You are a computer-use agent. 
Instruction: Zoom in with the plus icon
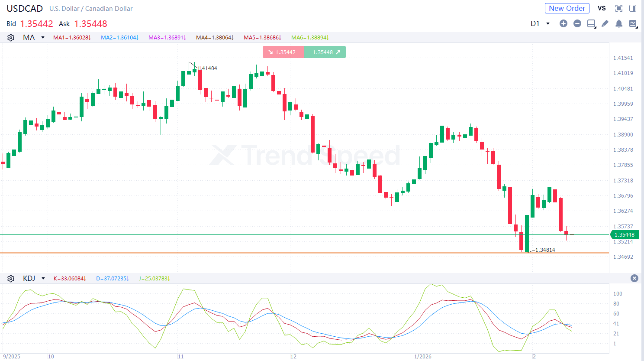point(563,23)
